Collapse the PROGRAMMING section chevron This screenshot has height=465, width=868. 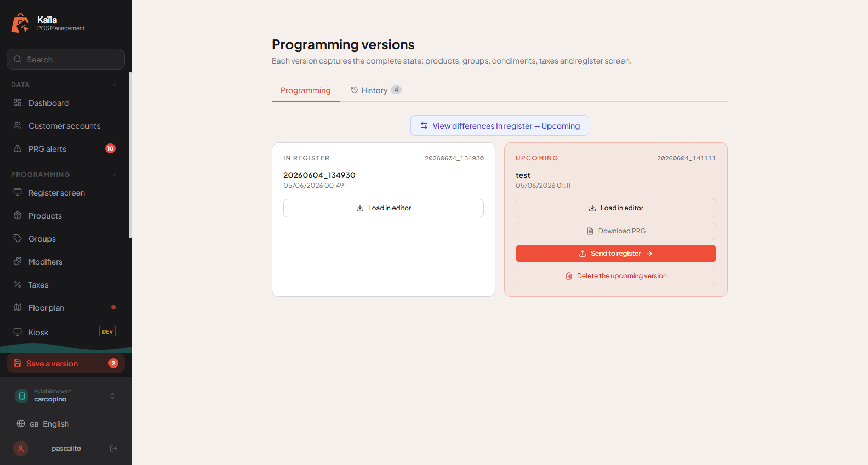(115, 175)
